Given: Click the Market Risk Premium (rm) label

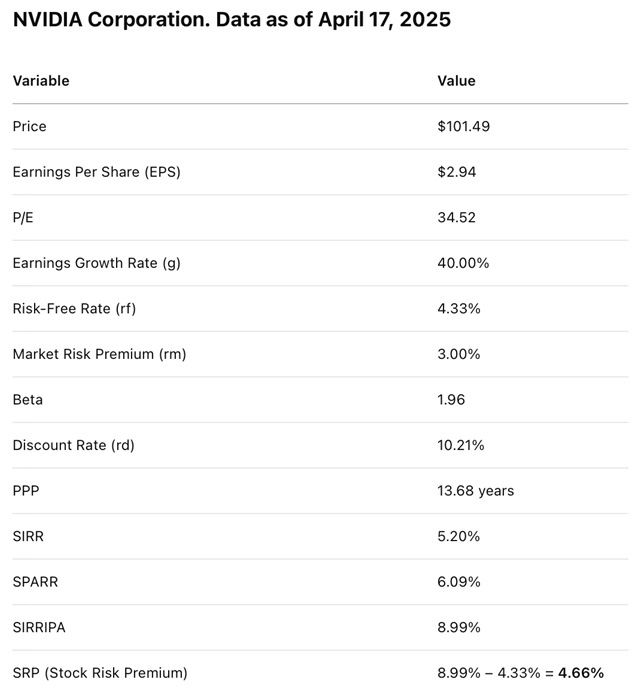Looking at the screenshot, I should coord(99,354).
